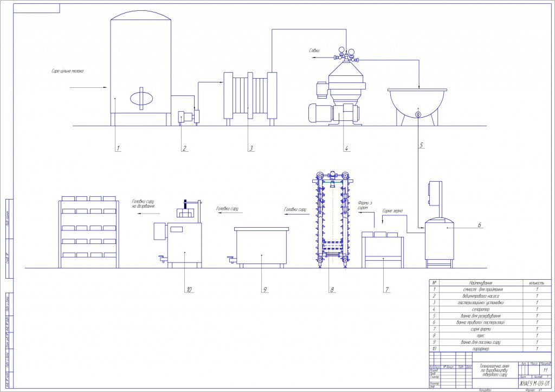Click the plate pasteurizer unit drawing

250,98
